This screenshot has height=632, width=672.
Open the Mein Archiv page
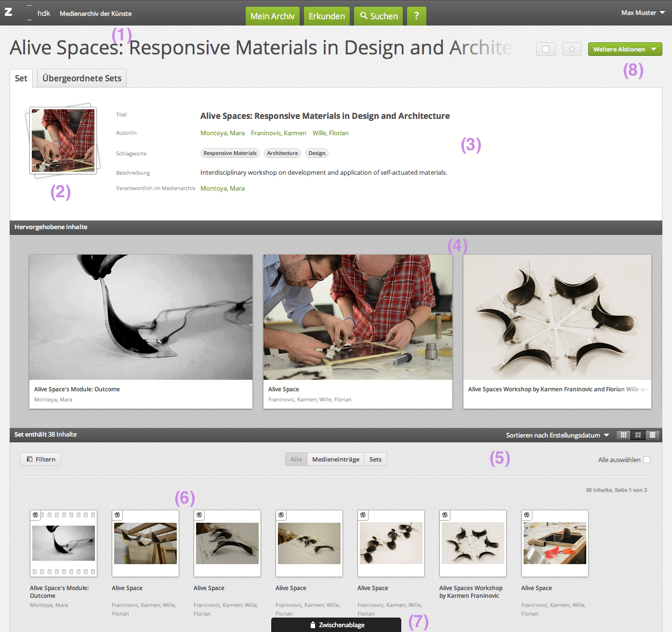(272, 16)
